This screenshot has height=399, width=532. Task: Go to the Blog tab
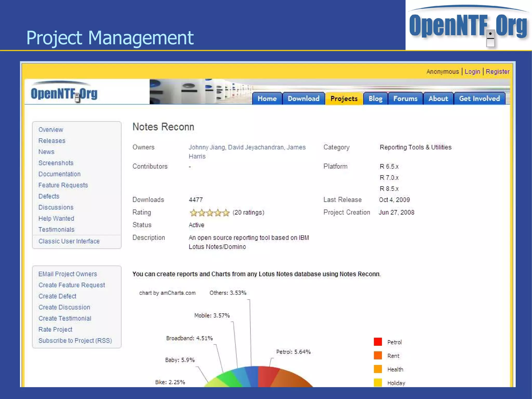[375, 99]
